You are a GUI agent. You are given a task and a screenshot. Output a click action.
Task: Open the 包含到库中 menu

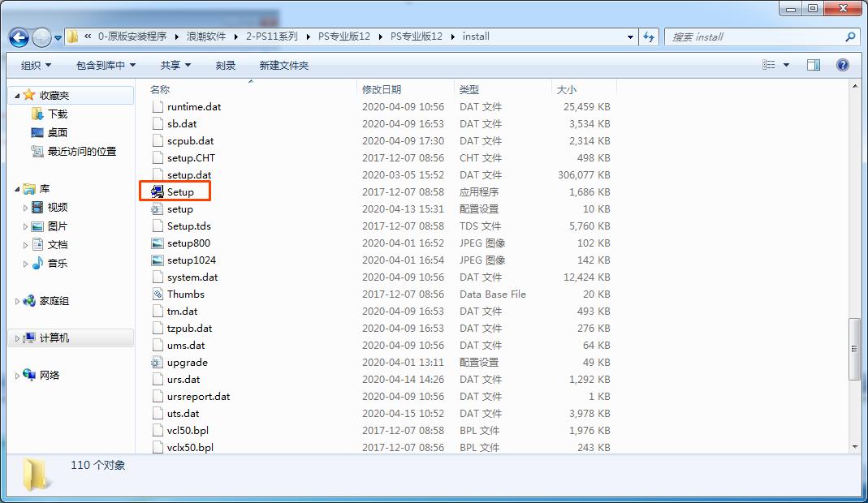click(106, 65)
